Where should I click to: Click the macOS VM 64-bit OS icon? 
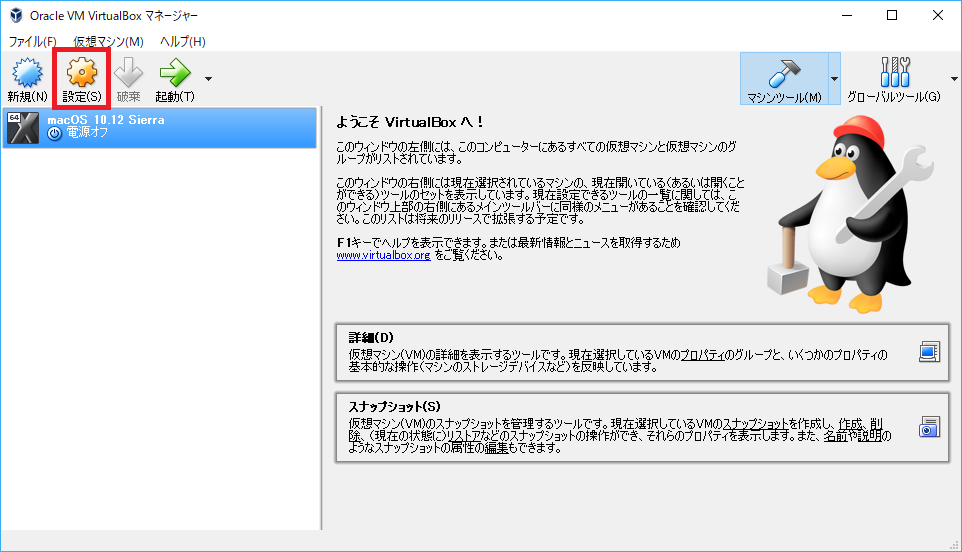(23, 128)
